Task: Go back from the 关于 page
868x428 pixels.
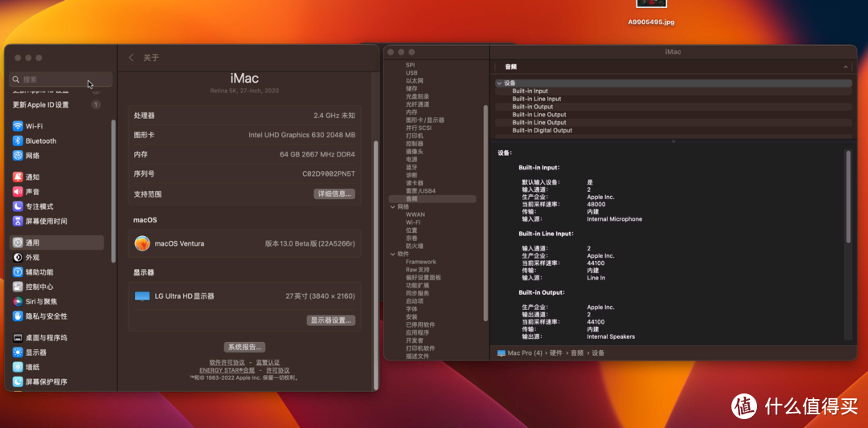Action: (x=131, y=58)
